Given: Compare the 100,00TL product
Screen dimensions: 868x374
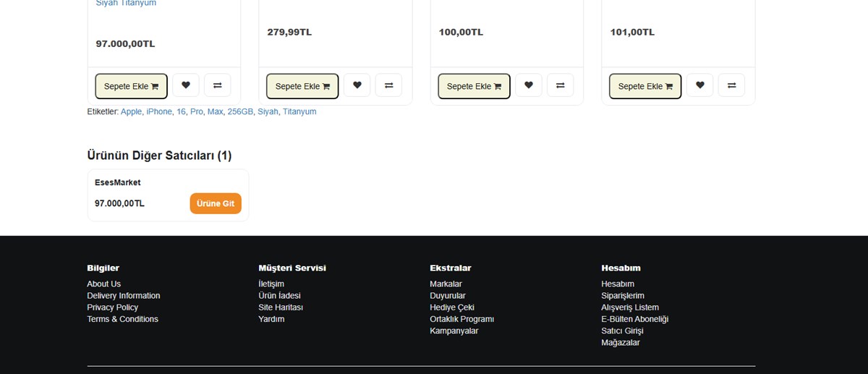Looking at the screenshot, I should pyautogui.click(x=561, y=85).
